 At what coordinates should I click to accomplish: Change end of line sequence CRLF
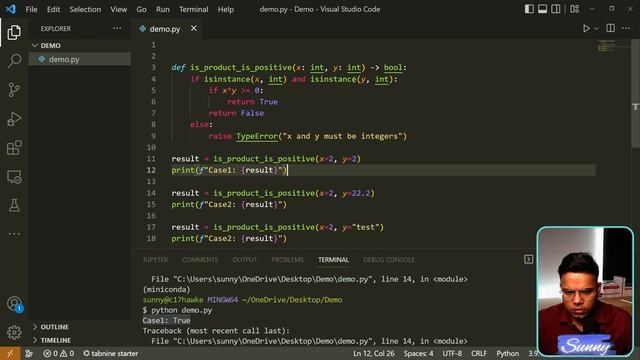coord(479,353)
